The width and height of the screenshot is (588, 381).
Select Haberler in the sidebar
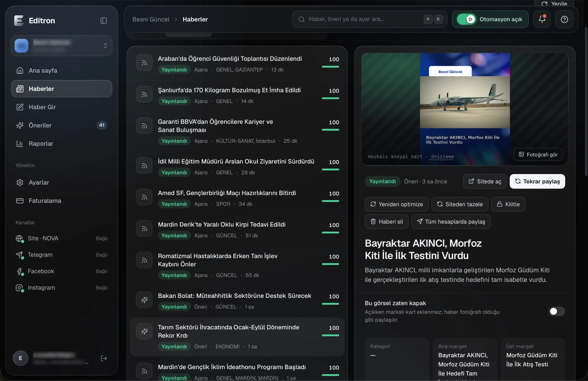(61, 89)
